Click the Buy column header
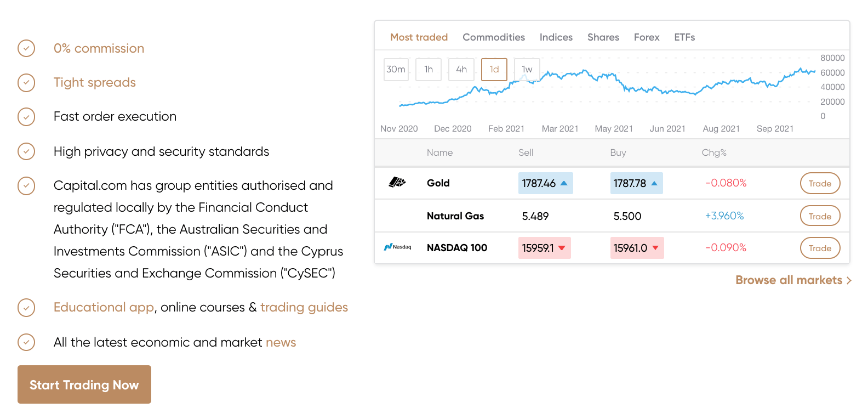Image resolution: width=868 pixels, height=419 pixels. (x=618, y=152)
